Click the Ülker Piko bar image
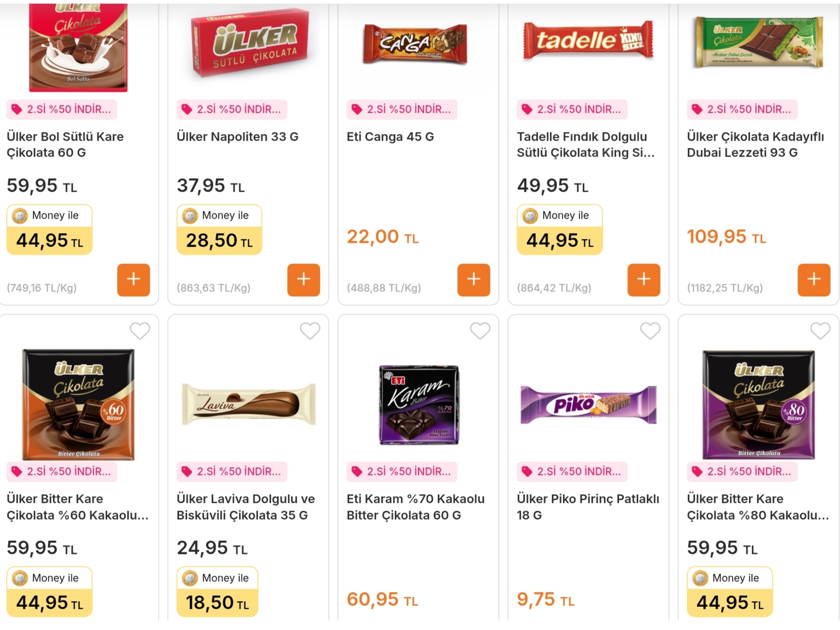840x630 pixels. click(588, 405)
